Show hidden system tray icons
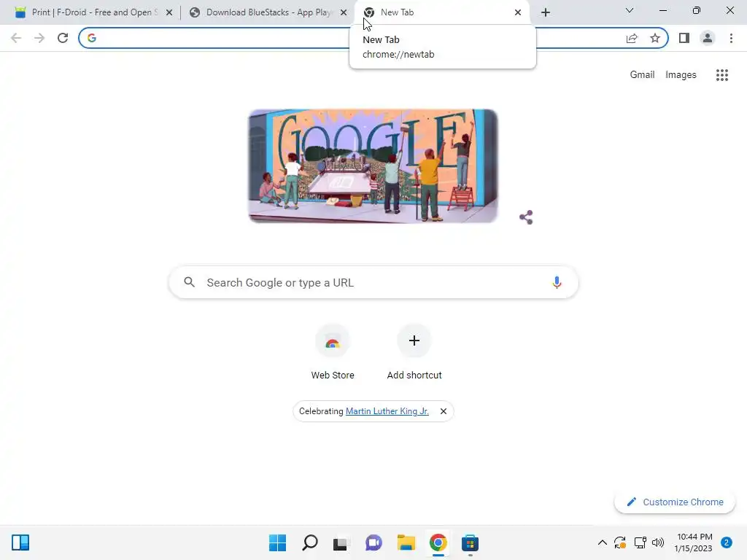The image size is (747, 560). (x=602, y=542)
